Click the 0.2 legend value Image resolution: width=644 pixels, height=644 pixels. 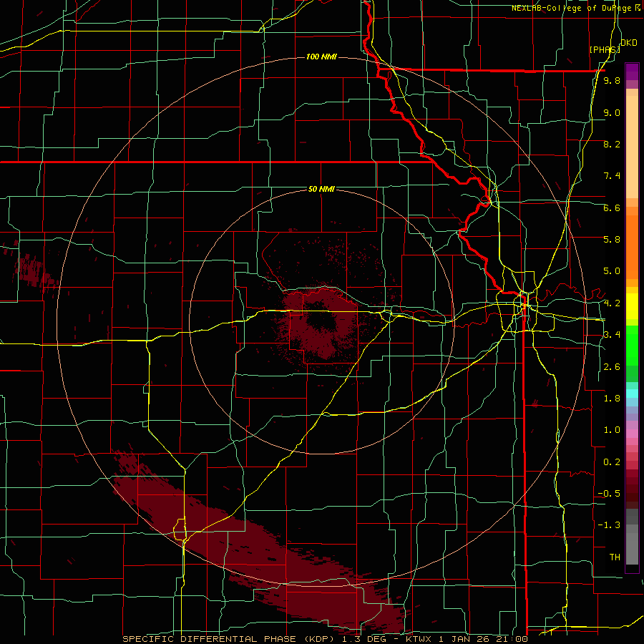612,462
